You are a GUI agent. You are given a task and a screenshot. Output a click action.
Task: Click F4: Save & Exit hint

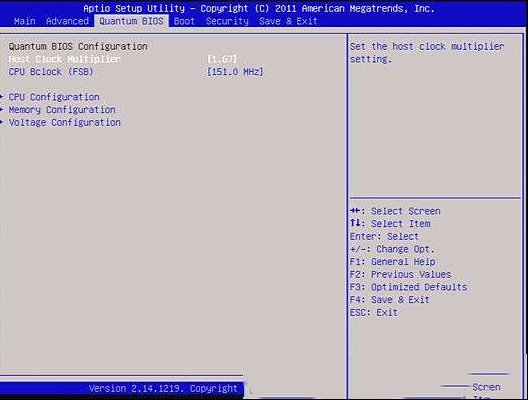pos(390,300)
